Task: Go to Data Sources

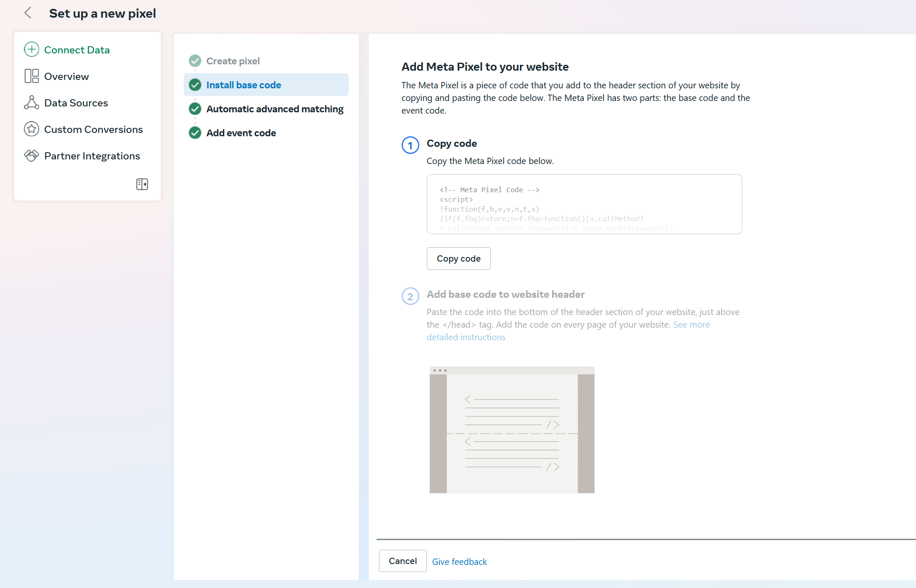Action: pyautogui.click(x=76, y=103)
